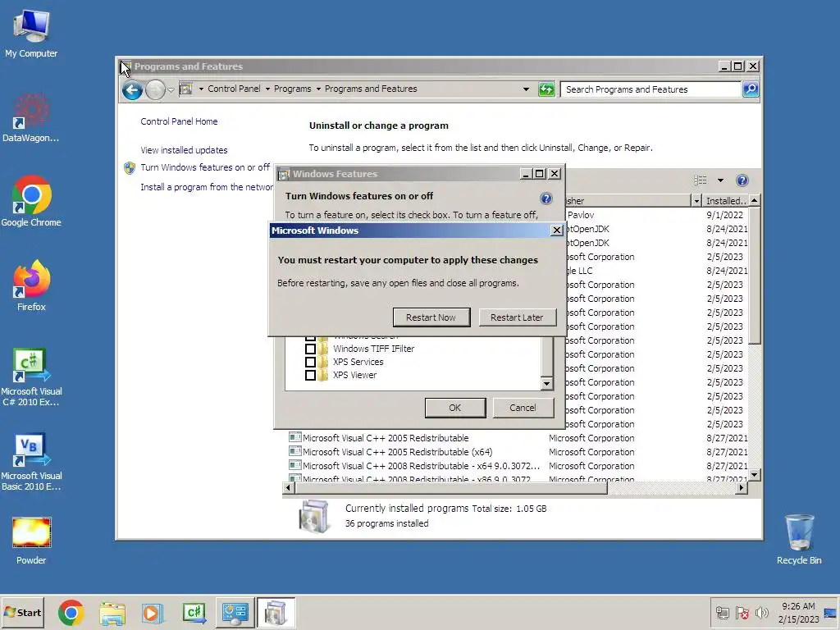The height and width of the screenshot is (630, 840).
Task: Click the blue help icon in Programs and Features
Action: tap(742, 180)
